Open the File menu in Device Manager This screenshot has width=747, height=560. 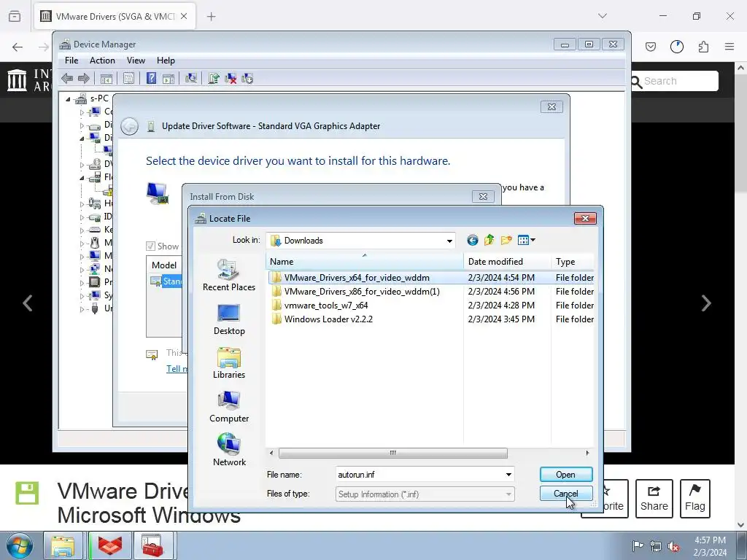point(71,61)
